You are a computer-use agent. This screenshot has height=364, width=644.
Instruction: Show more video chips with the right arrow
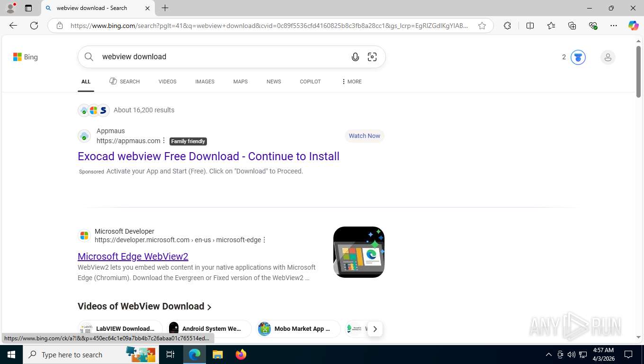[375, 329]
